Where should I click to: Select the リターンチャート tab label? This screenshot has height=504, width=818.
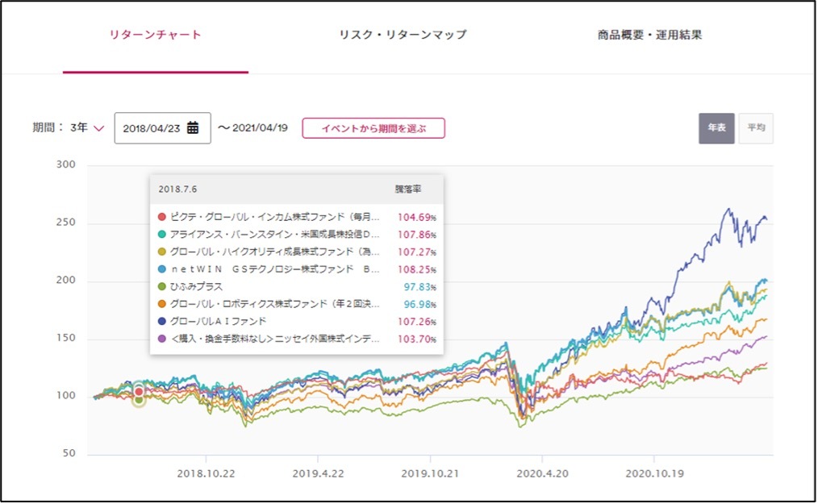coord(155,34)
